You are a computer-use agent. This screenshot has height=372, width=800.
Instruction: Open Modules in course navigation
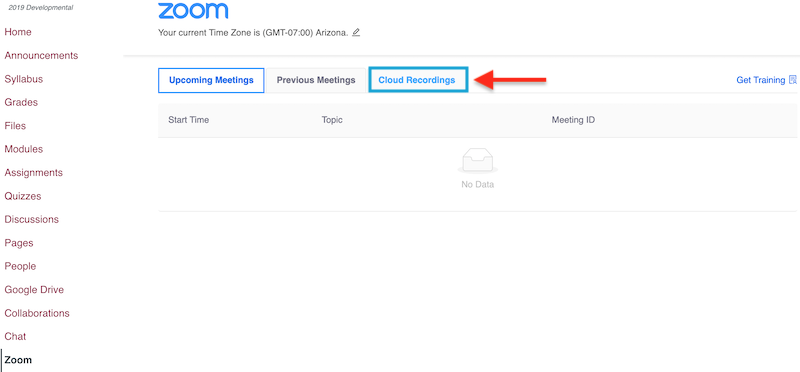[23, 150]
